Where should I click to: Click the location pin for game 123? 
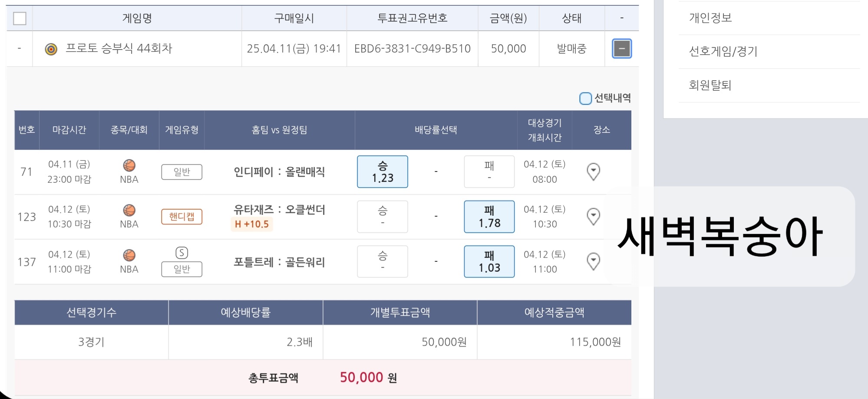click(593, 216)
